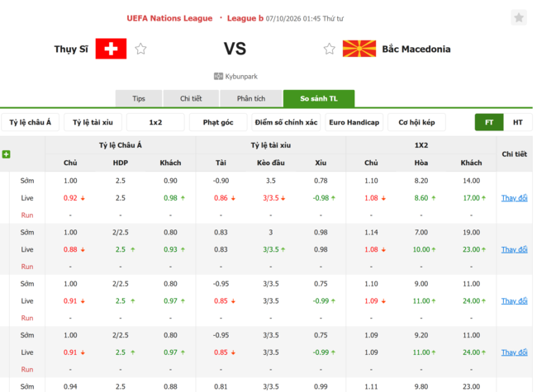Viewport: 537px width, 392px height.
Task: Click early Chủ odds 0.94 in last row
Action: [70, 386]
